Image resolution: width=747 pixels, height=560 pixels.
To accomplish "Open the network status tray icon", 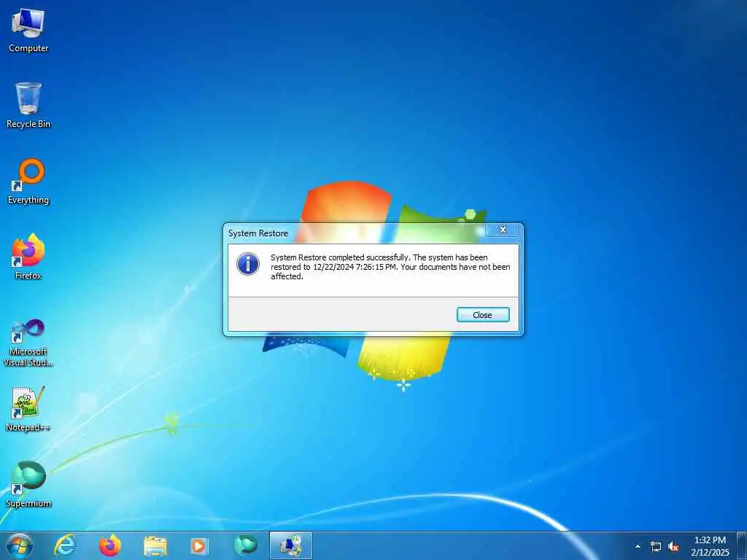I will click(656, 547).
